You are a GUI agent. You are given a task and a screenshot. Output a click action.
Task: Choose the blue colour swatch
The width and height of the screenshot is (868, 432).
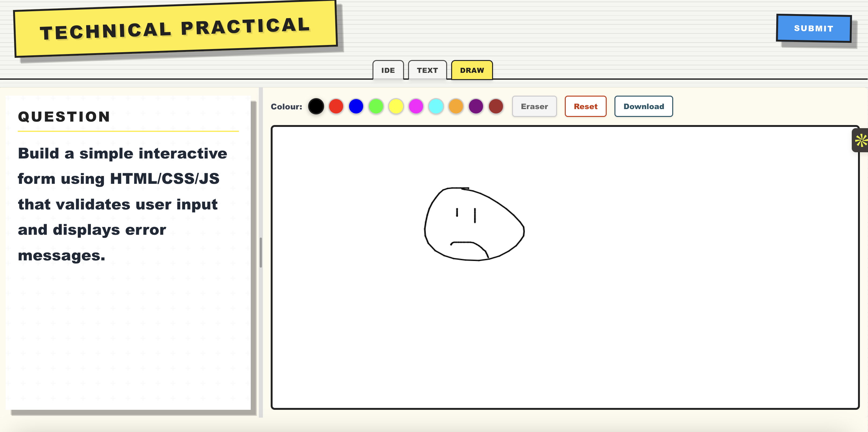[x=356, y=107]
